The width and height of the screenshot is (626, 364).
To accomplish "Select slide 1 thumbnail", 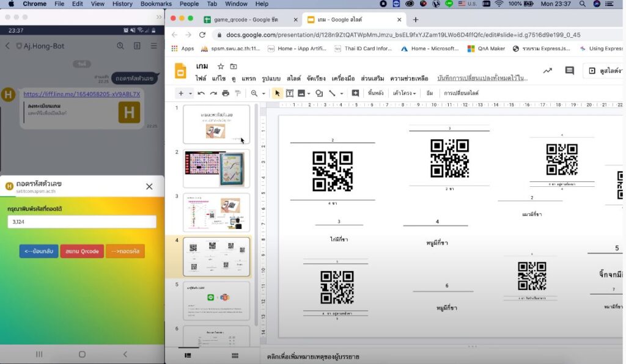I will tap(216, 125).
